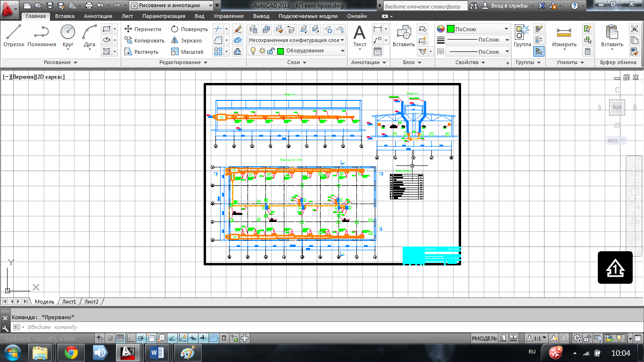
Task: Select the Отрезок line tool
Action: pos(14,36)
